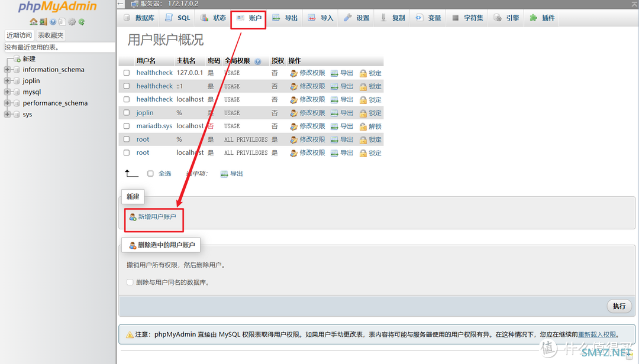The image size is (639, 364).
Task: Open the joplin user name link
Action: click(x=145, y=113)
